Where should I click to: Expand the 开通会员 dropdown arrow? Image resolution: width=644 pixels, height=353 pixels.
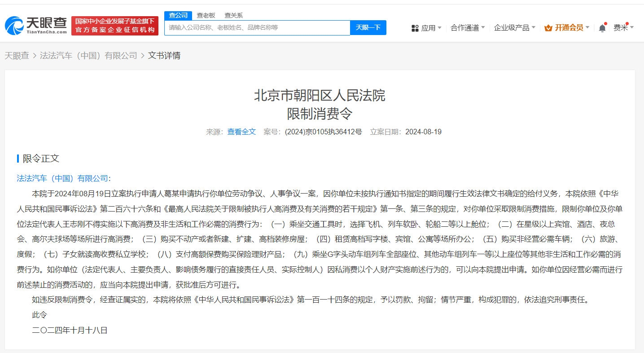587,28
